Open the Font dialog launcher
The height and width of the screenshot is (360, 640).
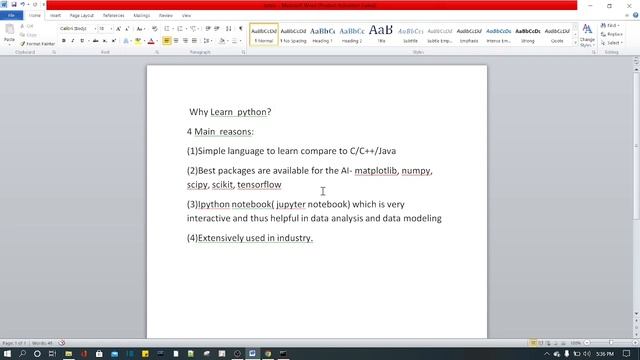(157, 53)
